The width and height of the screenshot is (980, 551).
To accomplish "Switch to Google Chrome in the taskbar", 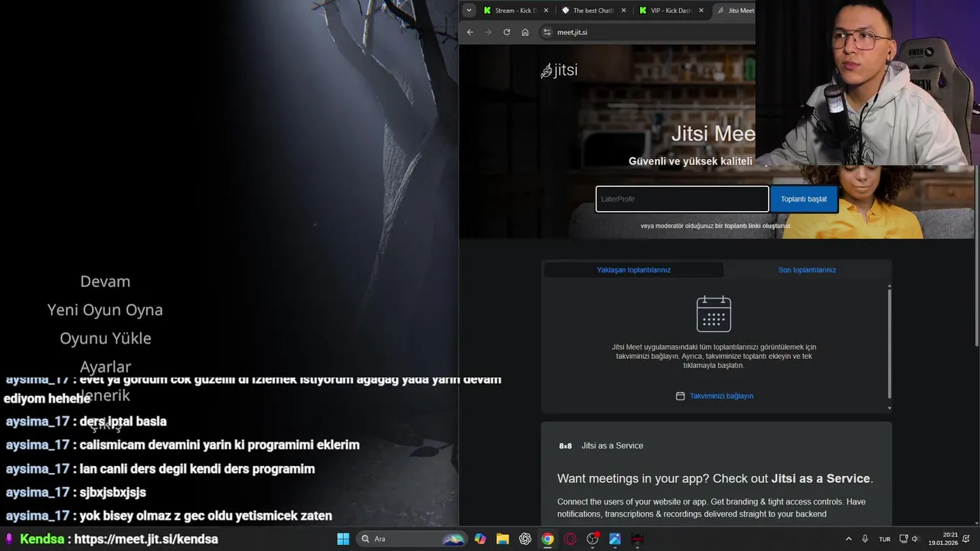I will (x=547, y=539).
